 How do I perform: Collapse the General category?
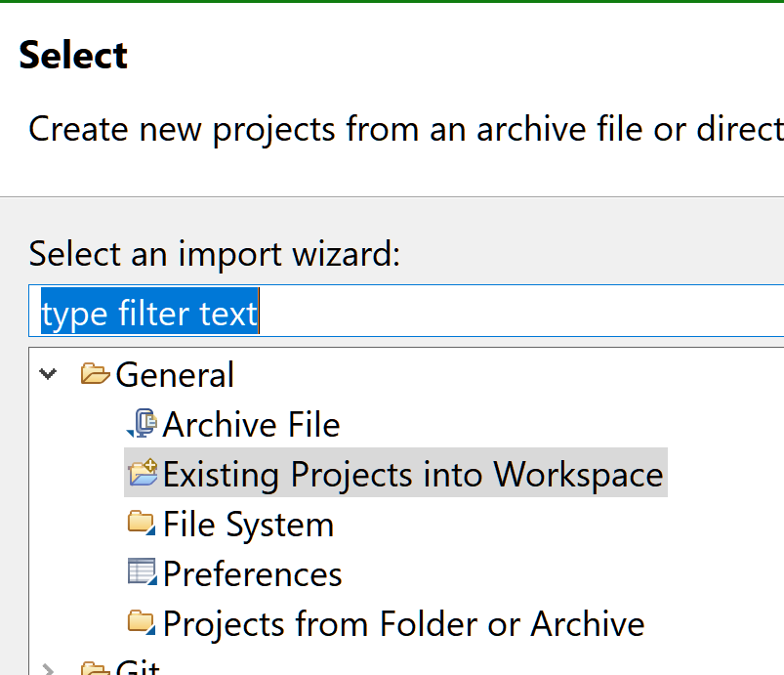click(47, 374)
